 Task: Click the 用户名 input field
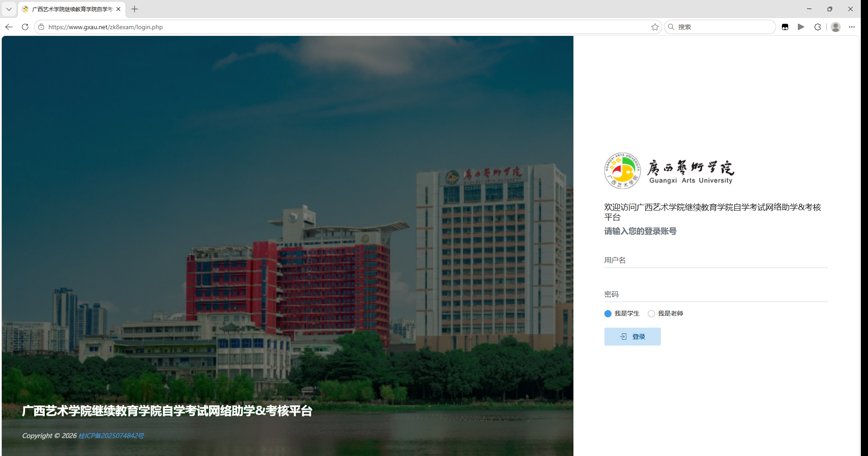point(716,260)
